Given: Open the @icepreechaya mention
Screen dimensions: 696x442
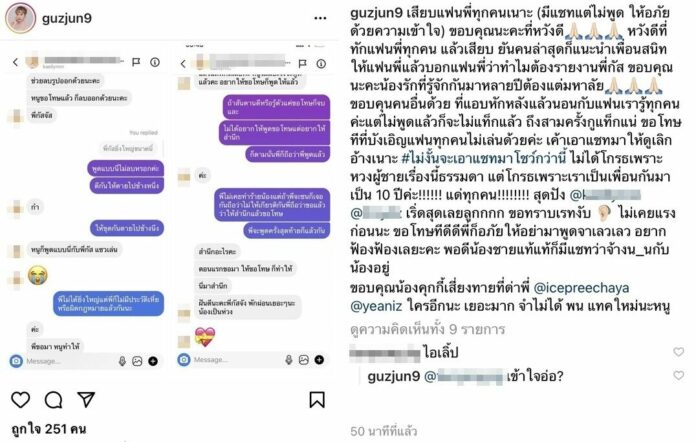Looking at the screenshot, I should (581, 288).
